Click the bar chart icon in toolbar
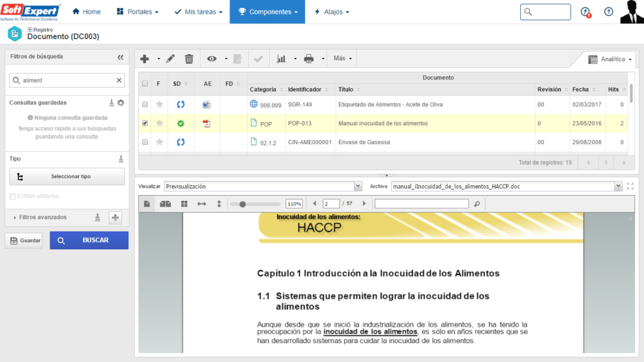The width and height of the screenshot is (644, 362). (280, 59)
